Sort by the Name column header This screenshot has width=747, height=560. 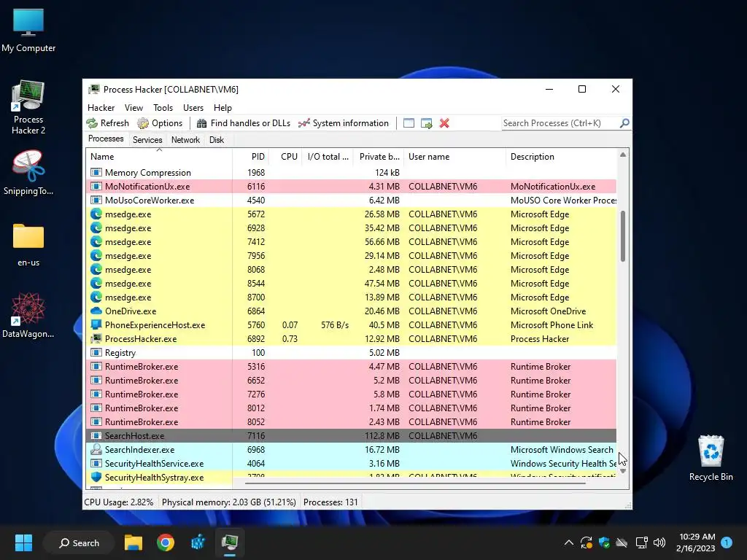pyautogui.click(x=158, y=157)
